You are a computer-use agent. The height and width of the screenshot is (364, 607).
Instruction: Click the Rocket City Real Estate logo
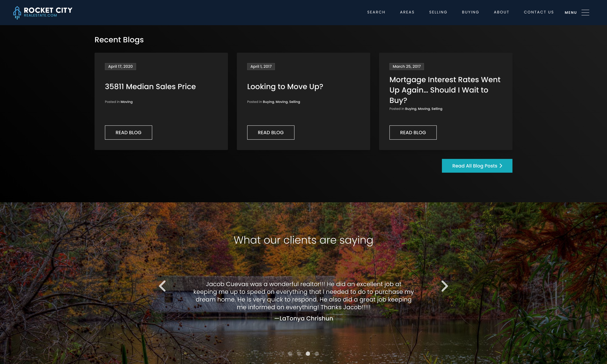pos(43,13)
